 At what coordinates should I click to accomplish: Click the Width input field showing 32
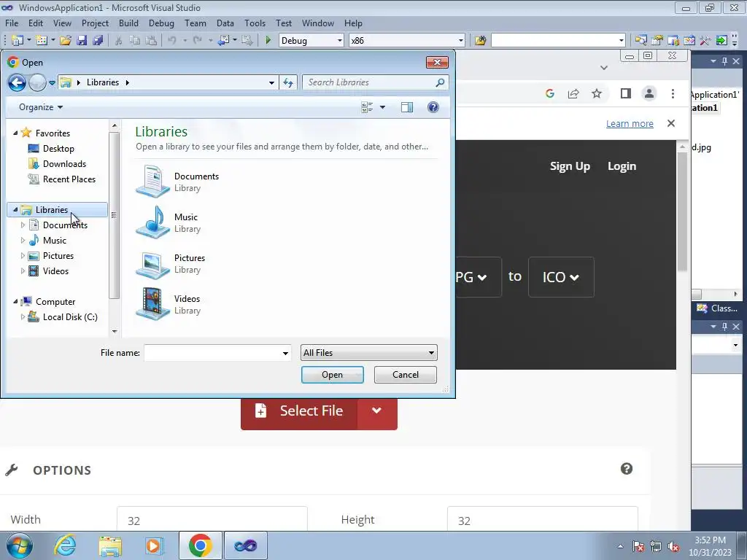pos(212,521)
